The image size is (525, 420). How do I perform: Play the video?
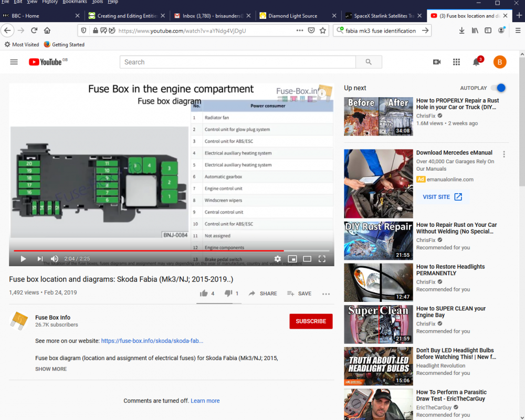(x=23, y=259)
